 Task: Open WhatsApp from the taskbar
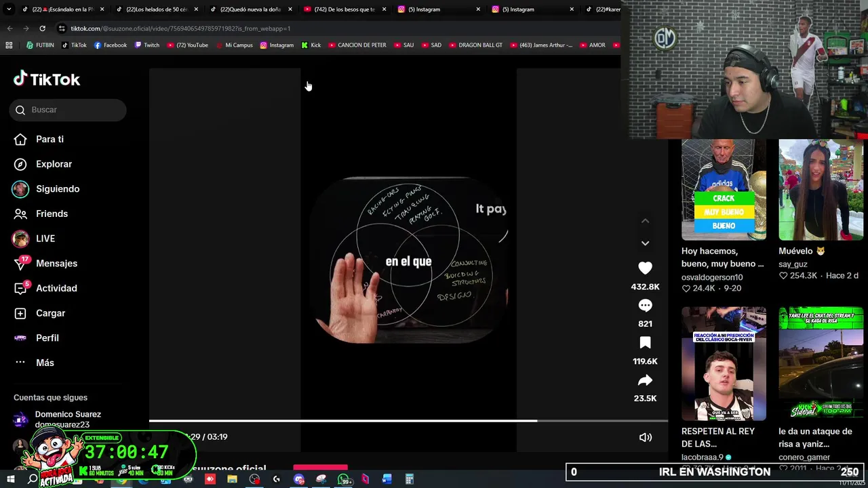coord(342,479)
